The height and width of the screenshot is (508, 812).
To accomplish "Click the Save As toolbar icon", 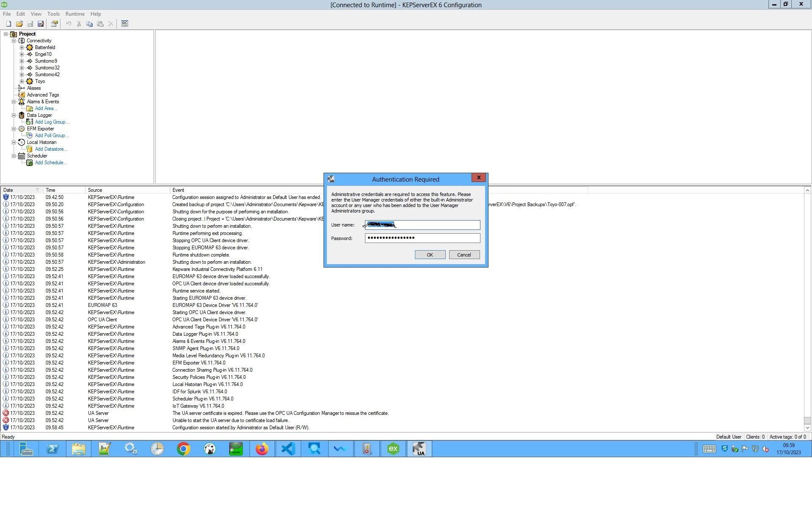I will (41, 24).
